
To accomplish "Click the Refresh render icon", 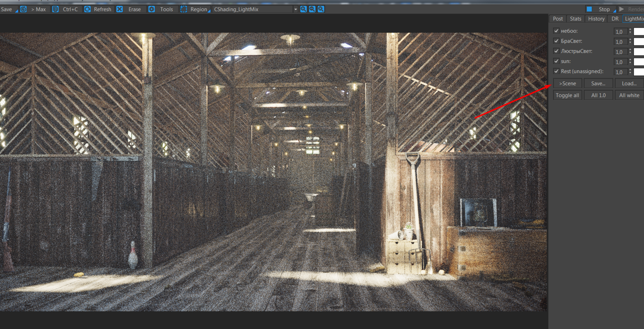I will click(87, 9).
